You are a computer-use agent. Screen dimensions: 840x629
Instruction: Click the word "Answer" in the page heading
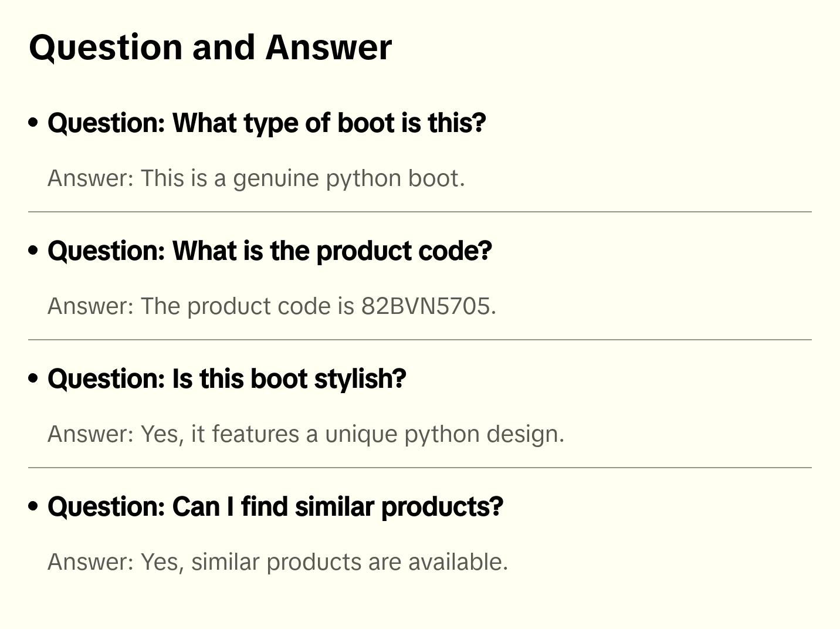tap(328, 48)
